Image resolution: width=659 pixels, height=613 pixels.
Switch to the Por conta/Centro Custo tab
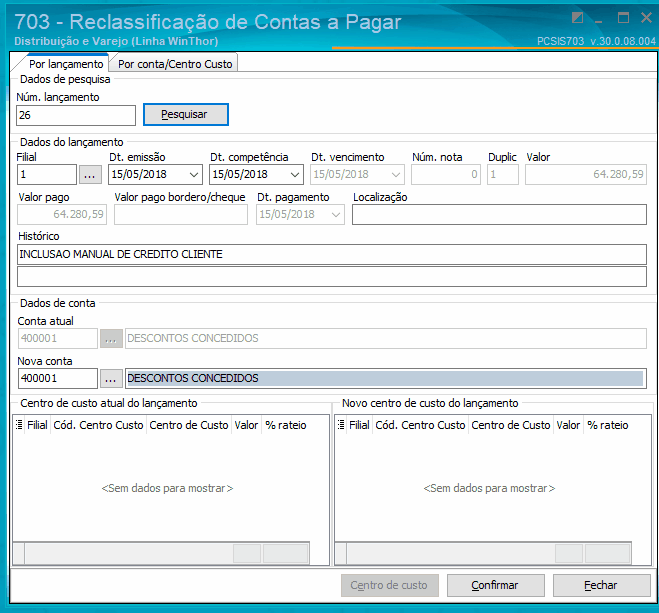[x=175, y=64]
